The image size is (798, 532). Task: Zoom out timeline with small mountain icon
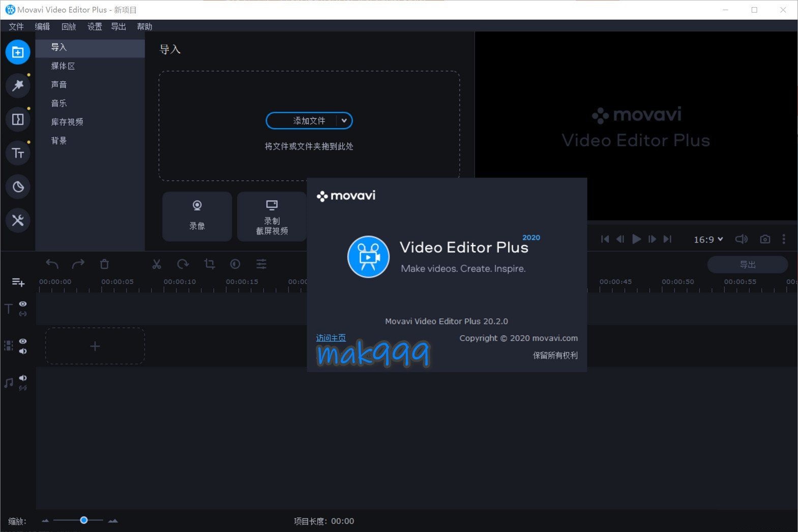point(45,521)
